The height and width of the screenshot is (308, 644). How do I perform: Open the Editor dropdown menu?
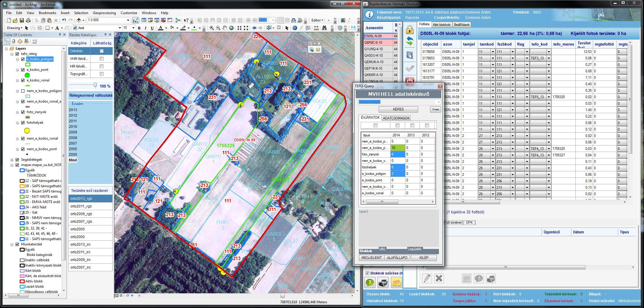[x=317, y=20]
